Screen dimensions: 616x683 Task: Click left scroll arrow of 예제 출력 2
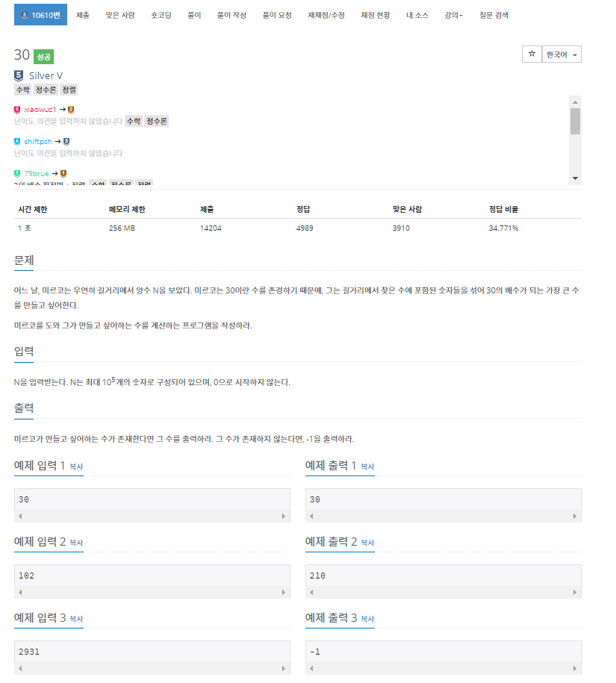pyautogui.click(x=311, y=593)
